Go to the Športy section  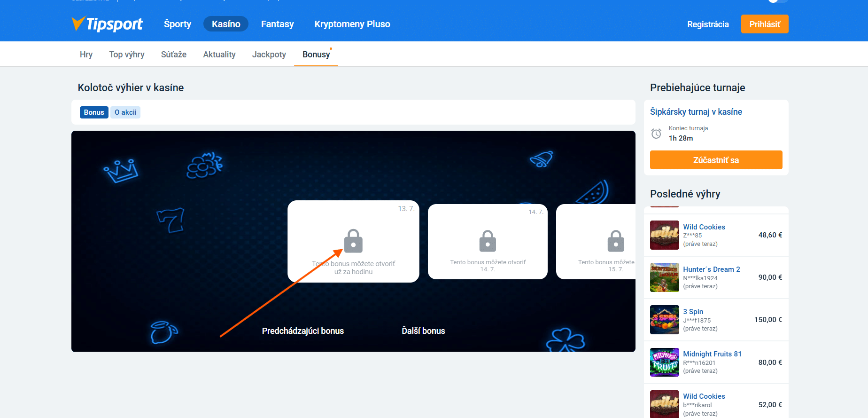point(178,24)
